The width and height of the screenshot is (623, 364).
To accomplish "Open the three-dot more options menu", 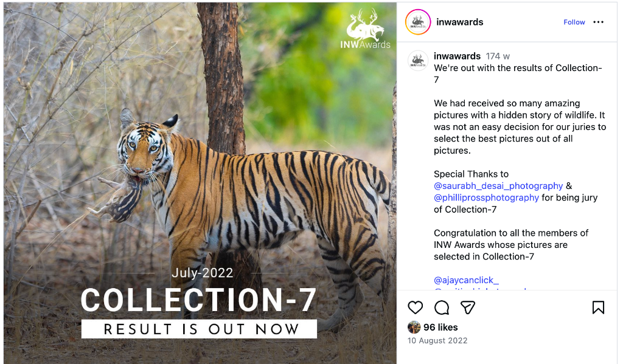I will point(599,22).
